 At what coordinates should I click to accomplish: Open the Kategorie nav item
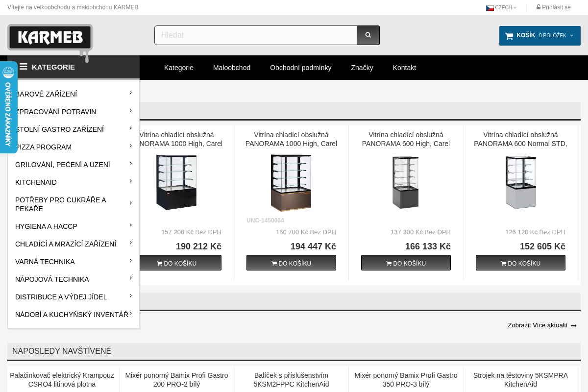click(179, 68)
